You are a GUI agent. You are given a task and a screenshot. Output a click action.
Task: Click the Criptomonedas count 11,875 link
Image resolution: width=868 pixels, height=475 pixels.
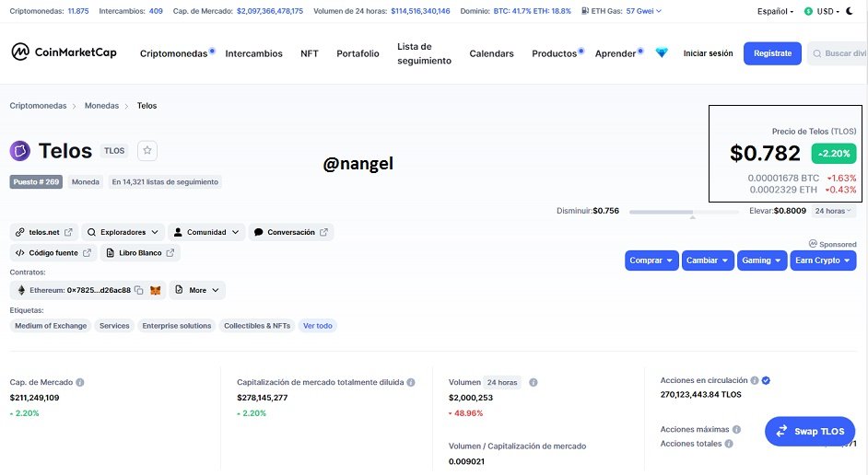tap(78, 11)
